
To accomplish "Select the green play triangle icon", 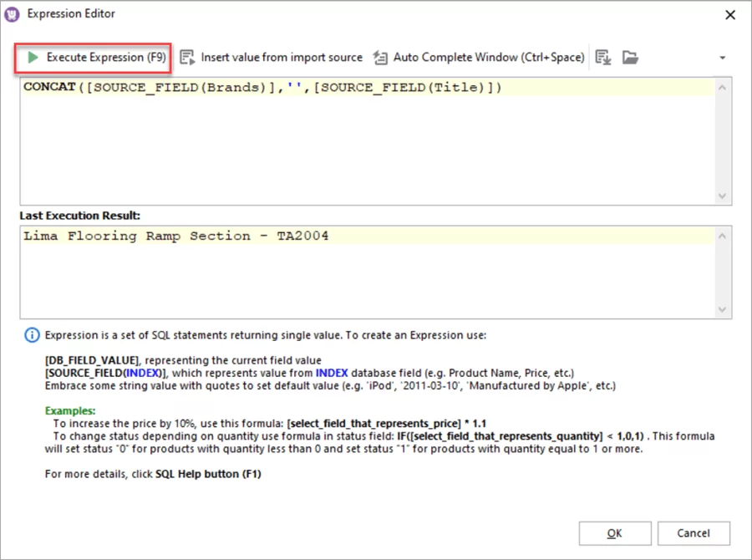I will pyautogui.click(x=32, y=57).
